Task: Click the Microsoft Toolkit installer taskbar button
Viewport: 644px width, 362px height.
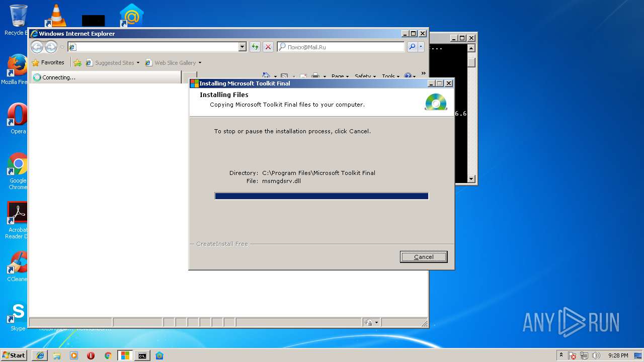Action: [125, 355]
